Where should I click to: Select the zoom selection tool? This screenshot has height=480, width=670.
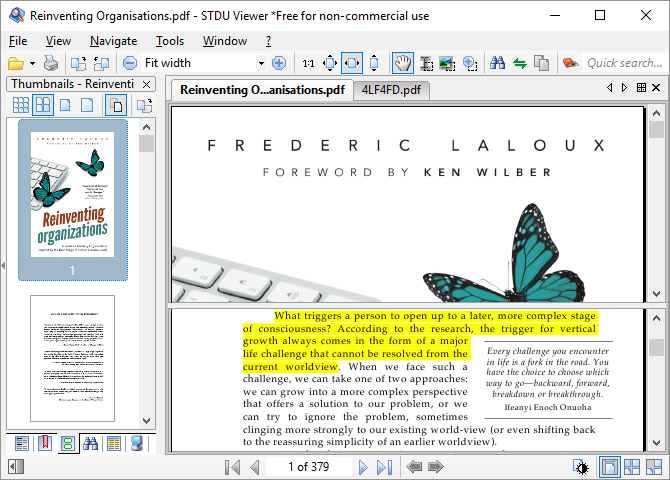point(470,64)
